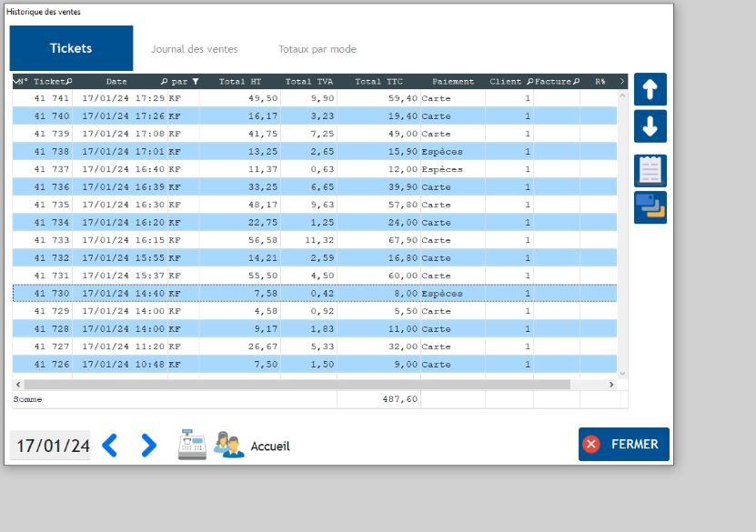The image size is (756, 532).
Task: Click the Date column search magnifier
Action: (x=164, y=82)
